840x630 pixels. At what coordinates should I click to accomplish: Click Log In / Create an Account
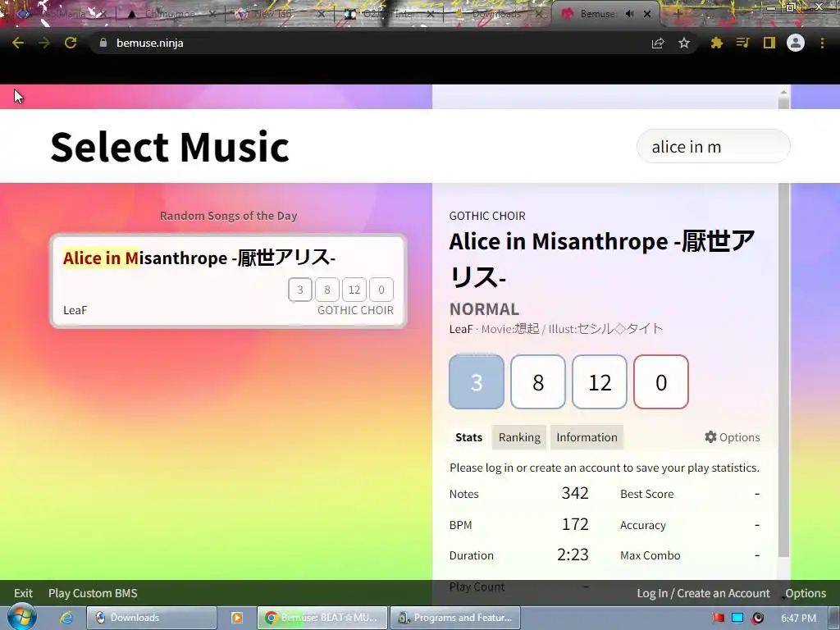[703, 593]
